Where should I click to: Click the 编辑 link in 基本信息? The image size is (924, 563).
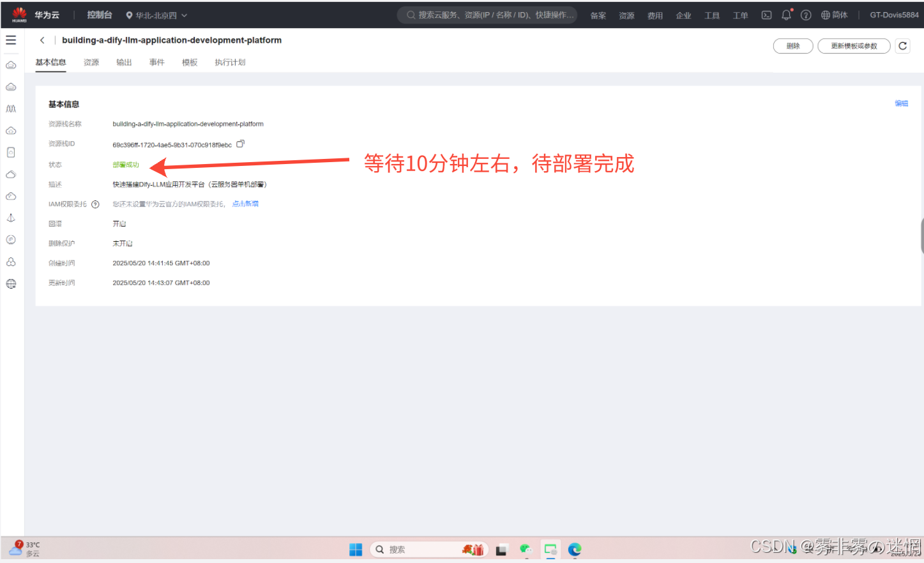(x=901, y=103)
